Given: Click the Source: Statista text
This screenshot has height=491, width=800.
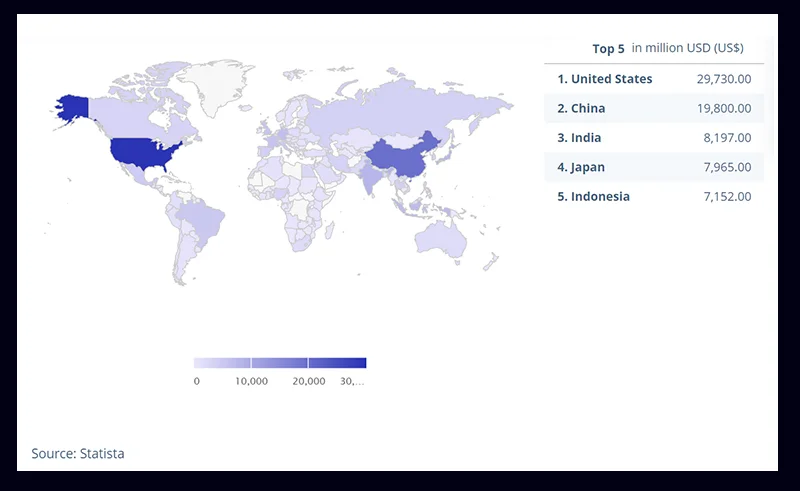Looking at the screenshot, I should [x=78, y=454].
